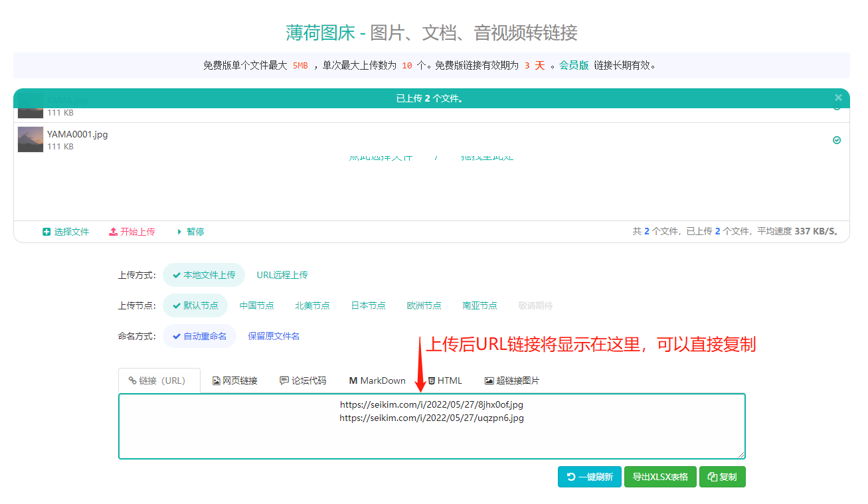Click the play arrow icon beside 暂停
Viewport: 868px width, 504px height.
[x=179, y=232]
